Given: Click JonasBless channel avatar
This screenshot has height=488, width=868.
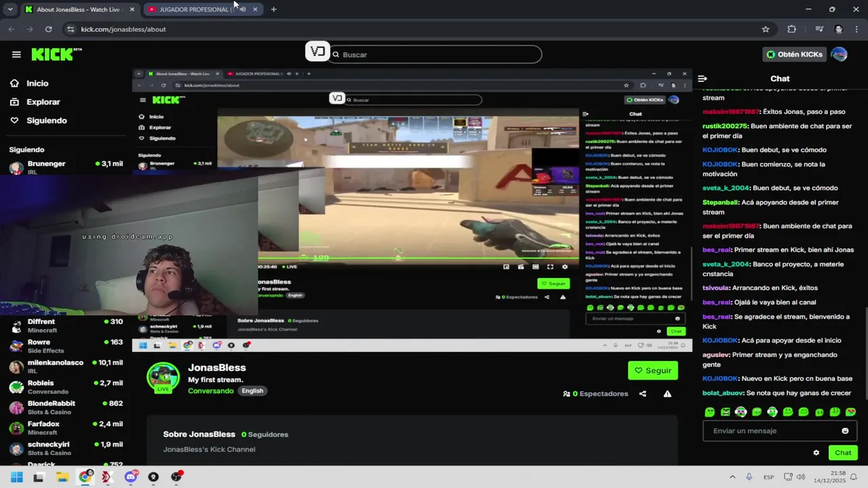Looking at the screenshot, I should click(163, 378).
